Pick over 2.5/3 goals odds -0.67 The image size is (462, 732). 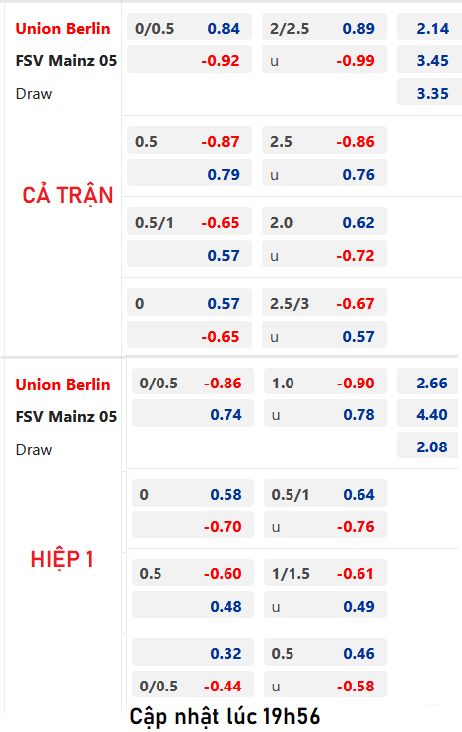324,303
